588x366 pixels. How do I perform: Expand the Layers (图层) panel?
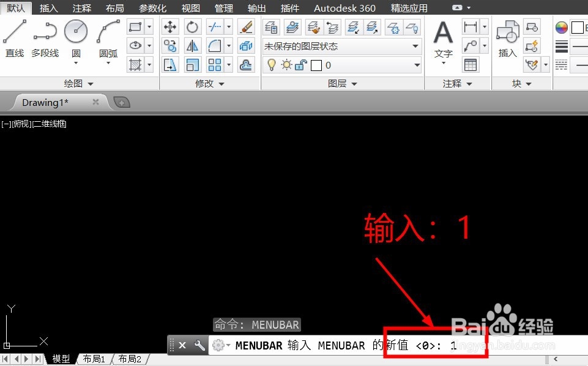point(343,84)
